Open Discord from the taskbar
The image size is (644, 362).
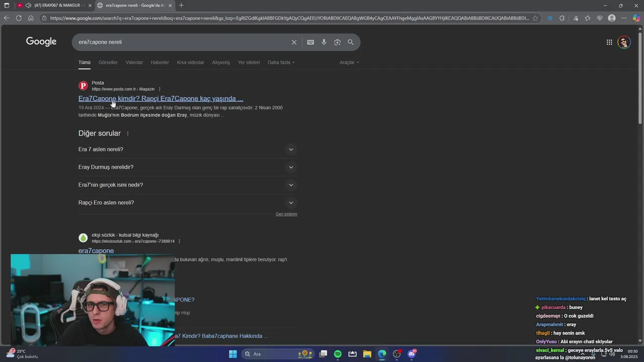(x=412, y=354)
